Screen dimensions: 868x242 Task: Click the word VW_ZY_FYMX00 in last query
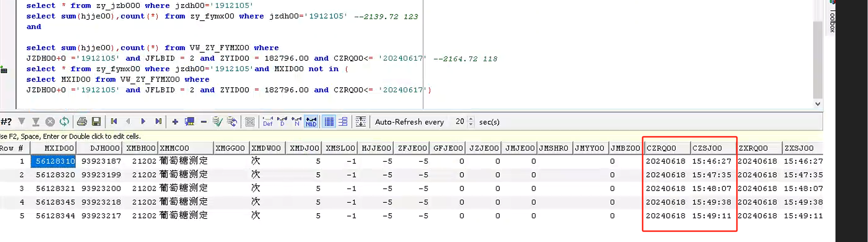tap(150, 80)
